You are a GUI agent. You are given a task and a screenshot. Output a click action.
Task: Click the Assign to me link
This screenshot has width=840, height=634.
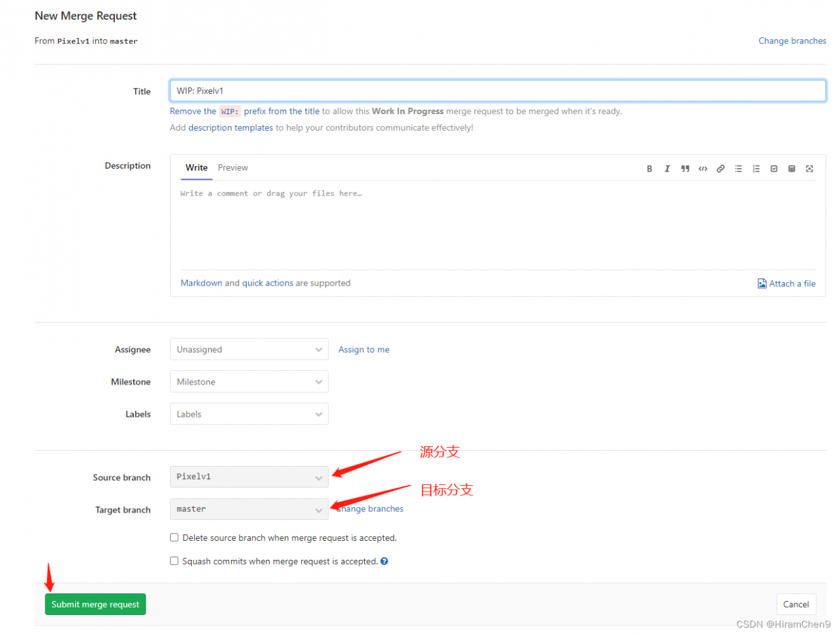pos(364,349)
